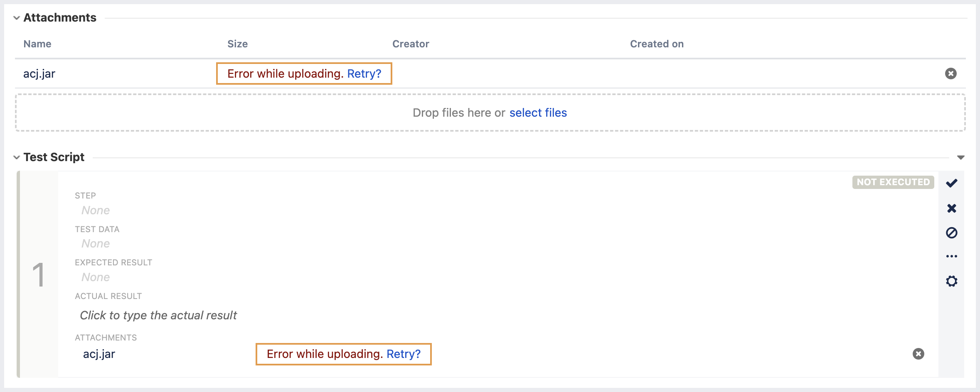The height and width of the screenshot is (392, 980).
Task: Click acj.jar file name in step attachments
Action: tap(99, 354)
